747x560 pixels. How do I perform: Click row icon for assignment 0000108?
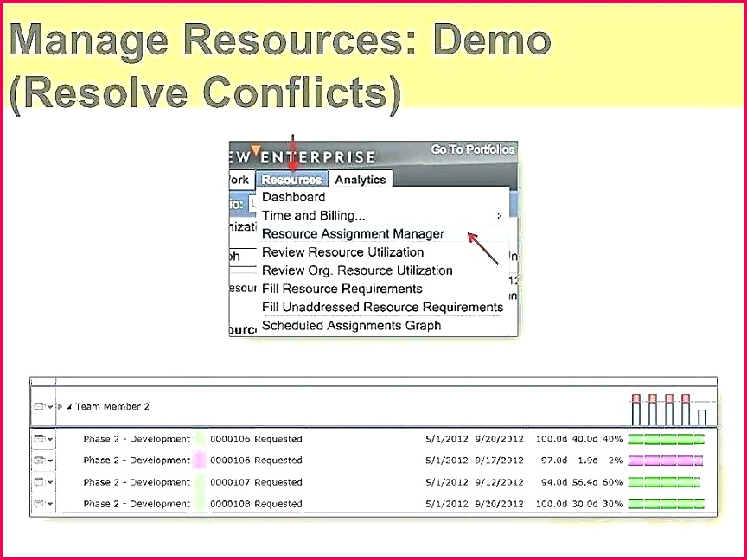(39, 503)
